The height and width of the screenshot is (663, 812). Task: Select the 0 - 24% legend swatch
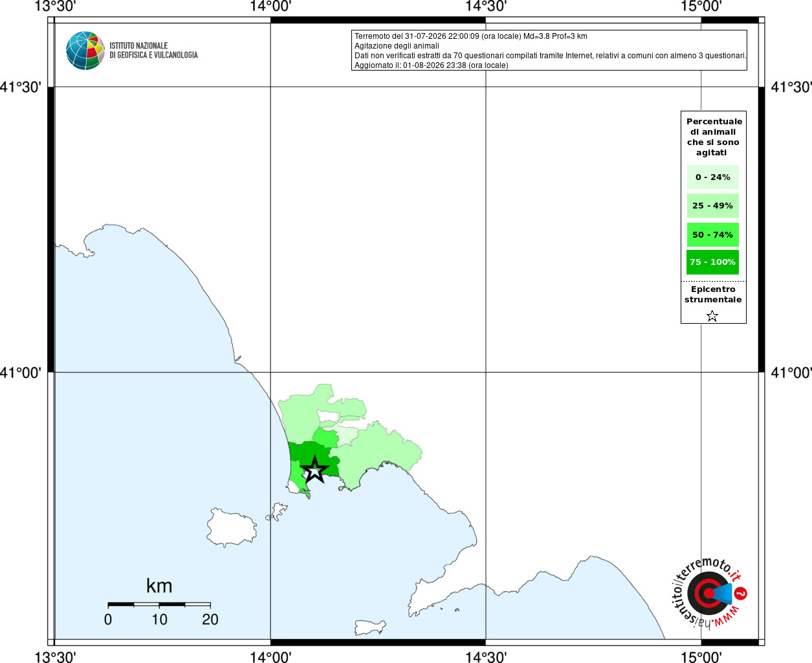click(712, 177)
